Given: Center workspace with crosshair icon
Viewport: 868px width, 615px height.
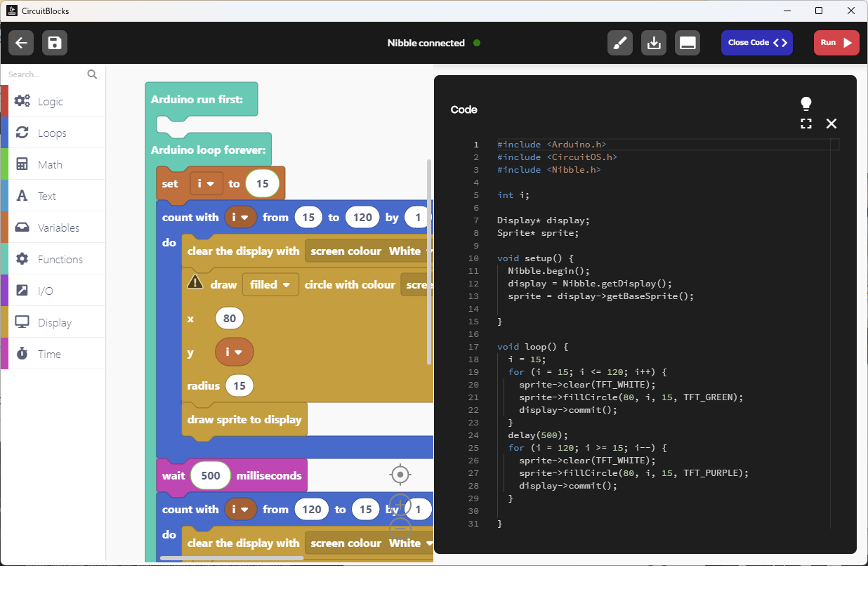Looking at the screenshot, I should click(400, 475).
